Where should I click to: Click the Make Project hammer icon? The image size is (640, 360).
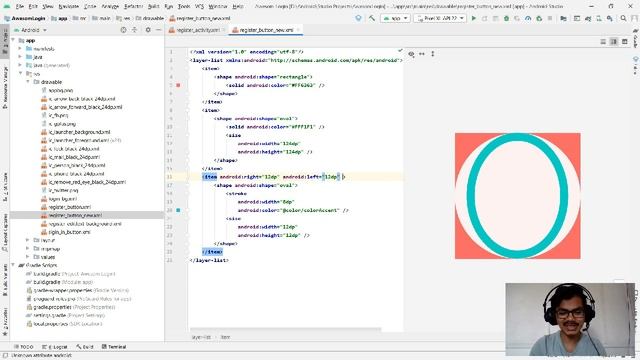(x=371, y=18)
